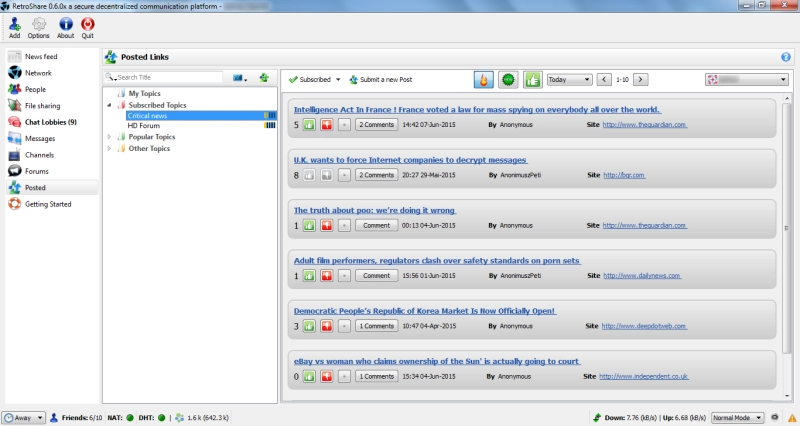Expand the Popular Topics tree node

pos(109,137)
